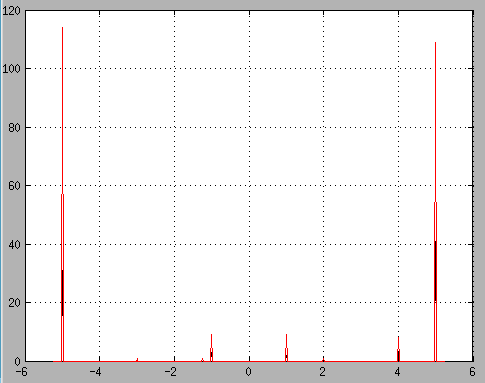Click the x-axis label -4
Viewport: 485px width, 383px height.
(x=96, y=372)
